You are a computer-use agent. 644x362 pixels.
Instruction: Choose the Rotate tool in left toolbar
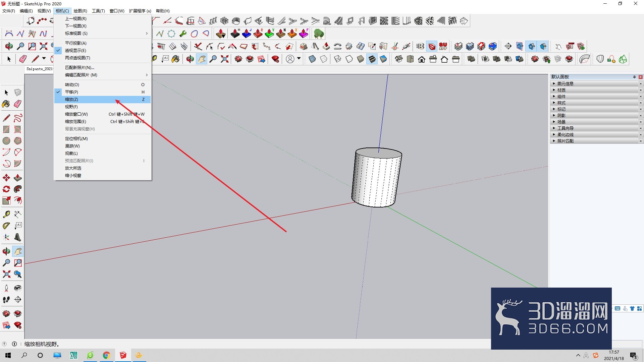(6, 189)
